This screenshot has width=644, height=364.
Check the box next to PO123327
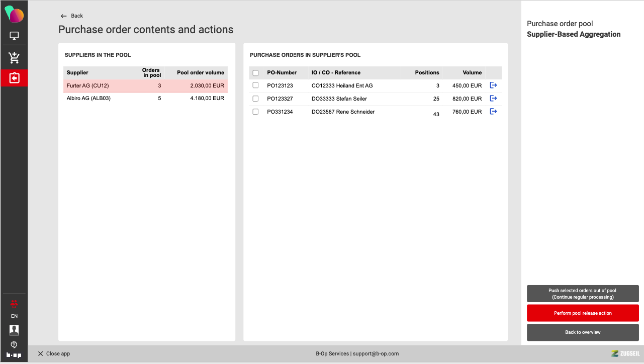click(x=255, y=99)
